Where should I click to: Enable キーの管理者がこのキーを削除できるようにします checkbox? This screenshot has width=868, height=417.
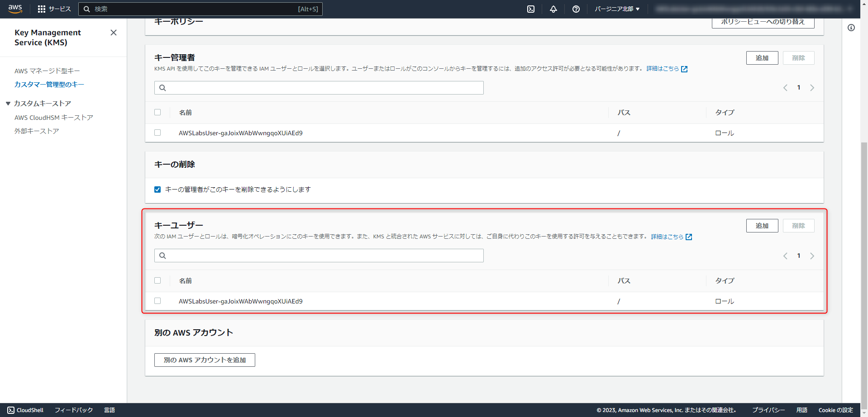[x=157, y=189]
